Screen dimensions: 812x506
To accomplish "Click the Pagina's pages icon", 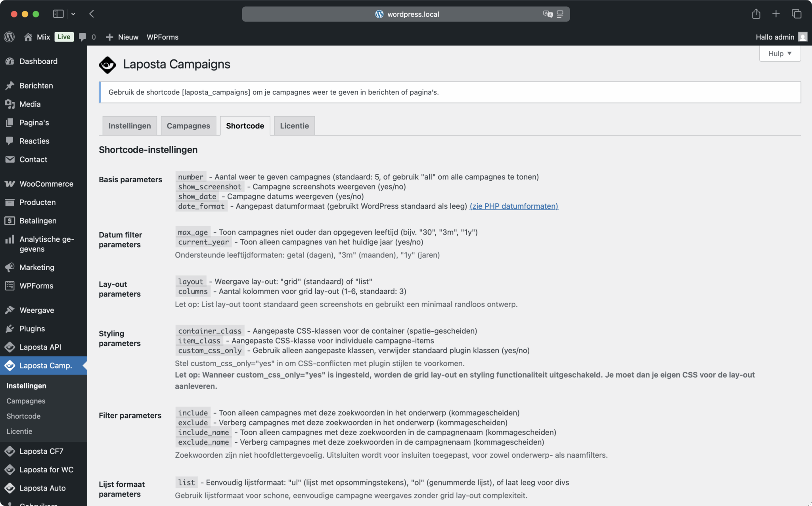I will pyautogui.click(x=10, y=122).
